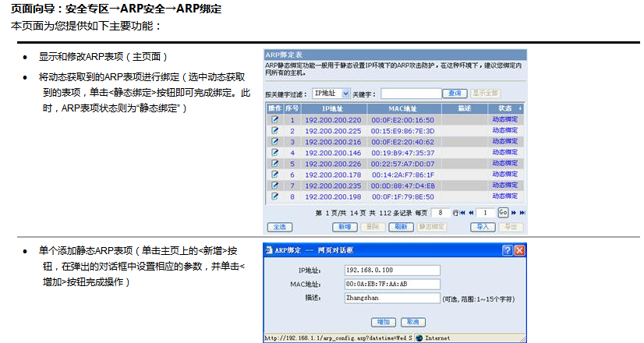Click the ARP绑定表 panel title

click(x=284, y=55)
